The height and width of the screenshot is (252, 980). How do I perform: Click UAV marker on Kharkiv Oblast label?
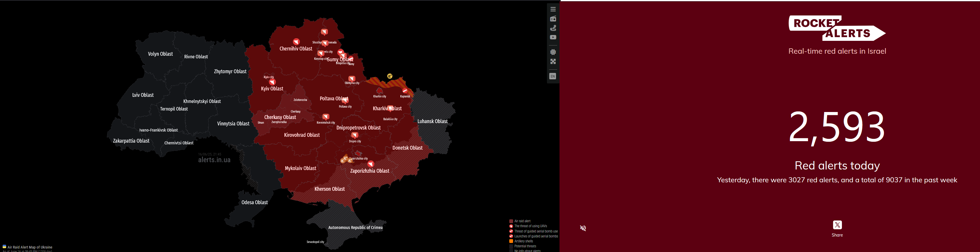coord(391,109)
